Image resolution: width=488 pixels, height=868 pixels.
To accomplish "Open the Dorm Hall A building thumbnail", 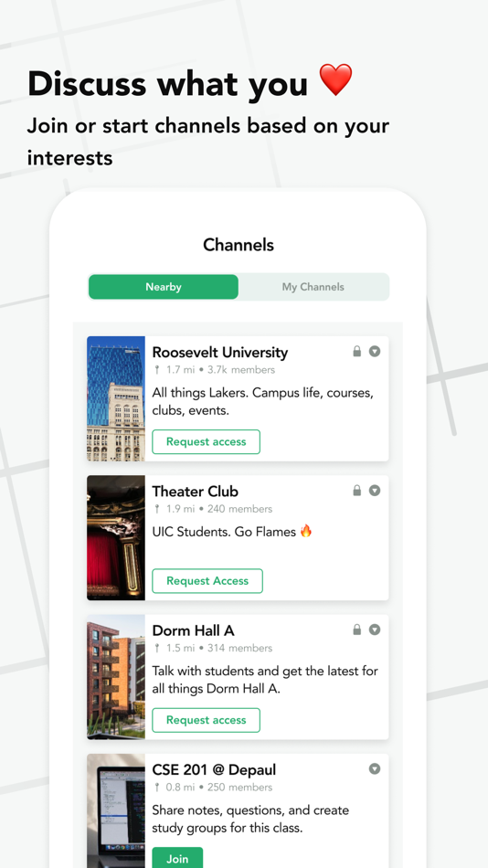I will [116, 677].
